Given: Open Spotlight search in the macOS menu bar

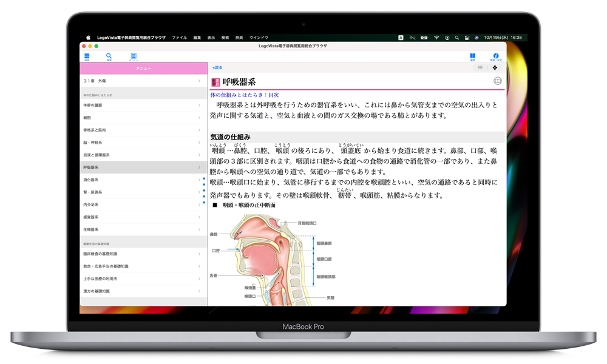Looking at the screenshot, I should pos(457,38).
